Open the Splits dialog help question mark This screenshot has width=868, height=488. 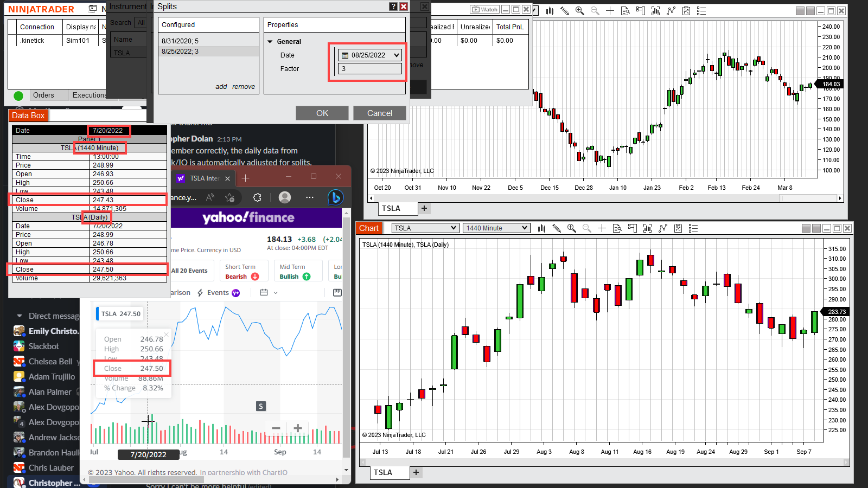click(393, 7)
